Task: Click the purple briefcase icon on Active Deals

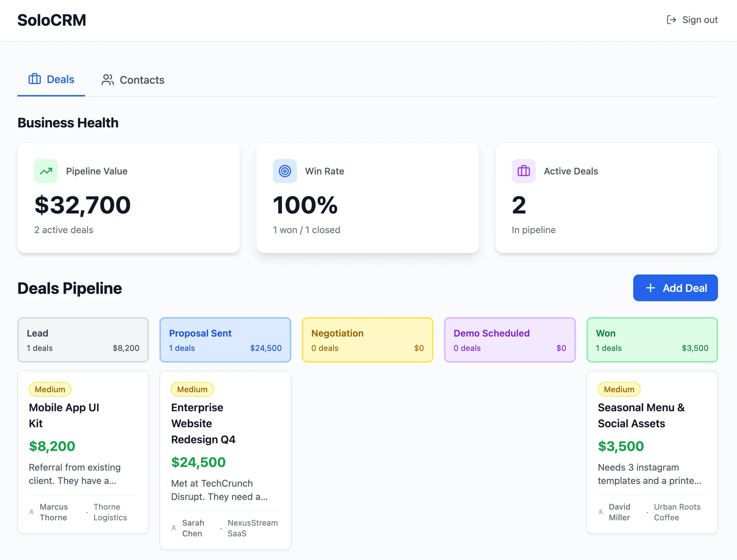Action: tap(523, 171)
